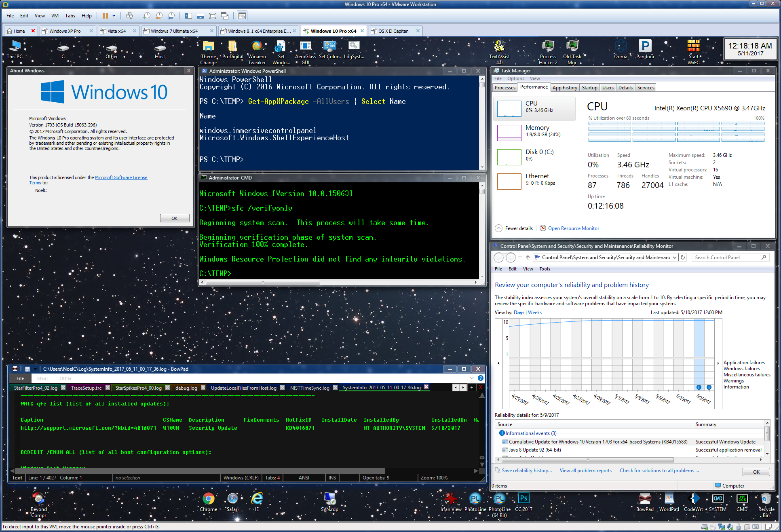Switch to the Windows 7 Ultimate x64 tab
The image size is (781, 532).
point(174,31)
